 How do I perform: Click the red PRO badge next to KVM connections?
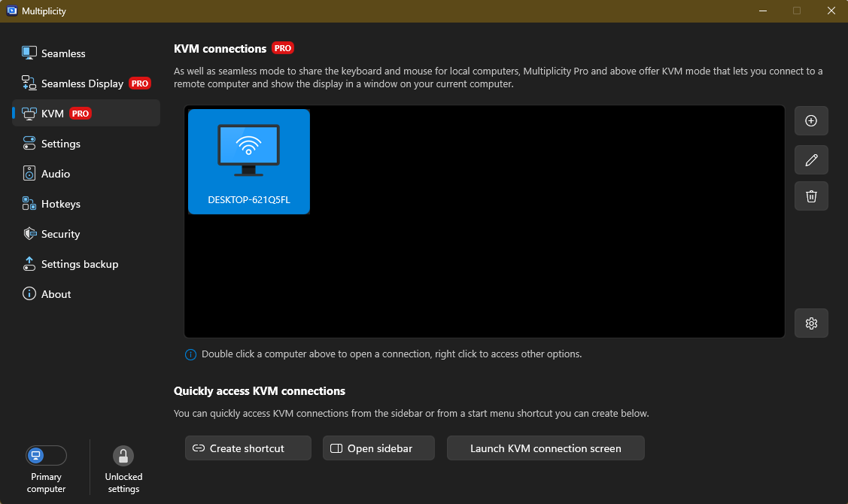283,48
